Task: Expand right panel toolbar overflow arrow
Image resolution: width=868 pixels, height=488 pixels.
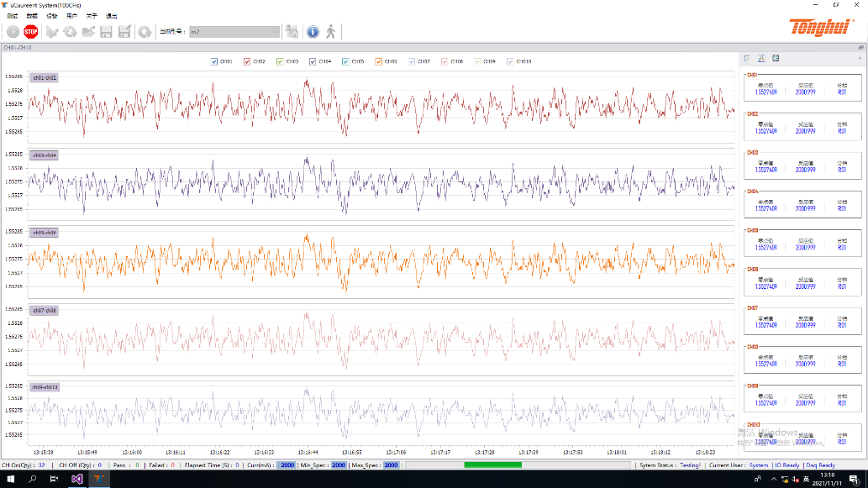Action: pyautogui.click(x=861, y=58)
